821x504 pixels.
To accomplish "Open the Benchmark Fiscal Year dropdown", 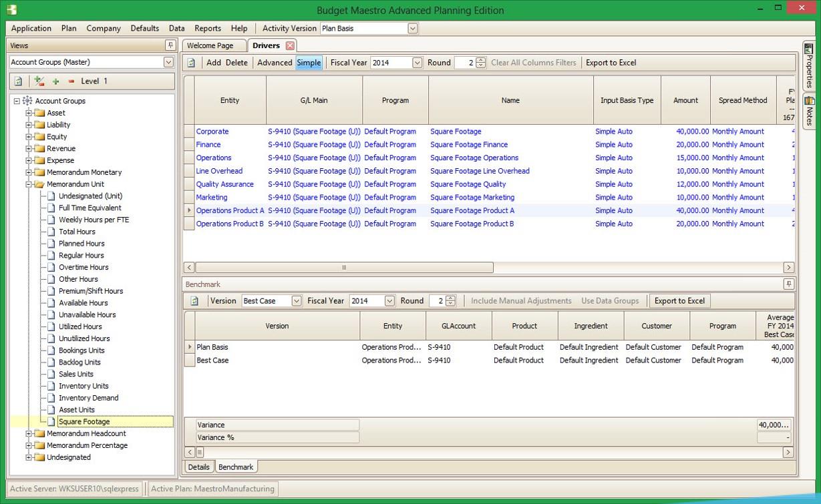I will coord(389,301).
